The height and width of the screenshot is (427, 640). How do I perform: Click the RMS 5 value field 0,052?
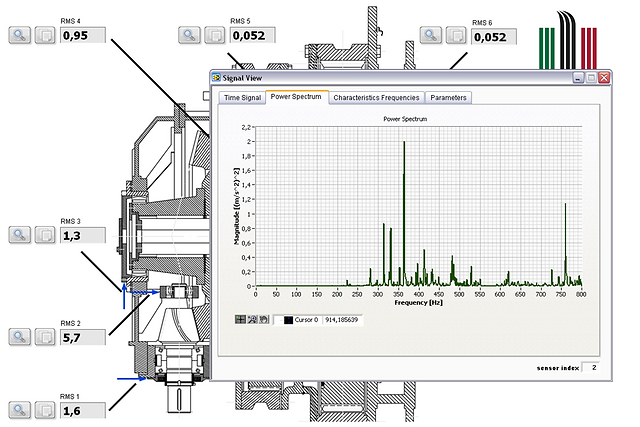tap(252, 36)
